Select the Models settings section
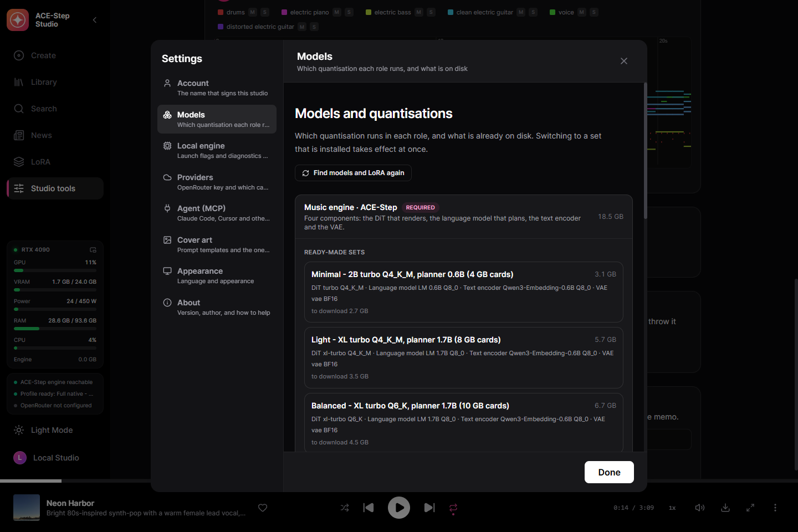 217,119
